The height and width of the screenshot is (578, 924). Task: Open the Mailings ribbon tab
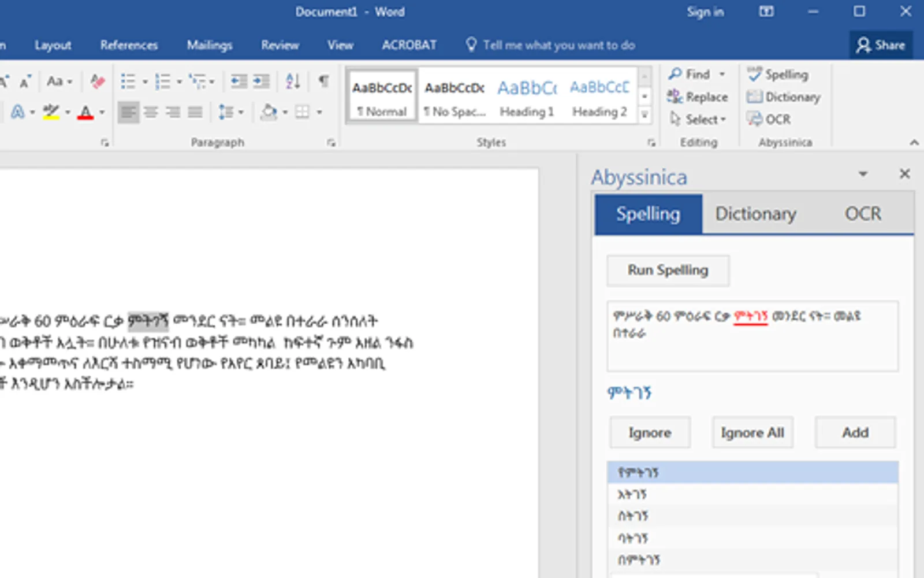209,45
